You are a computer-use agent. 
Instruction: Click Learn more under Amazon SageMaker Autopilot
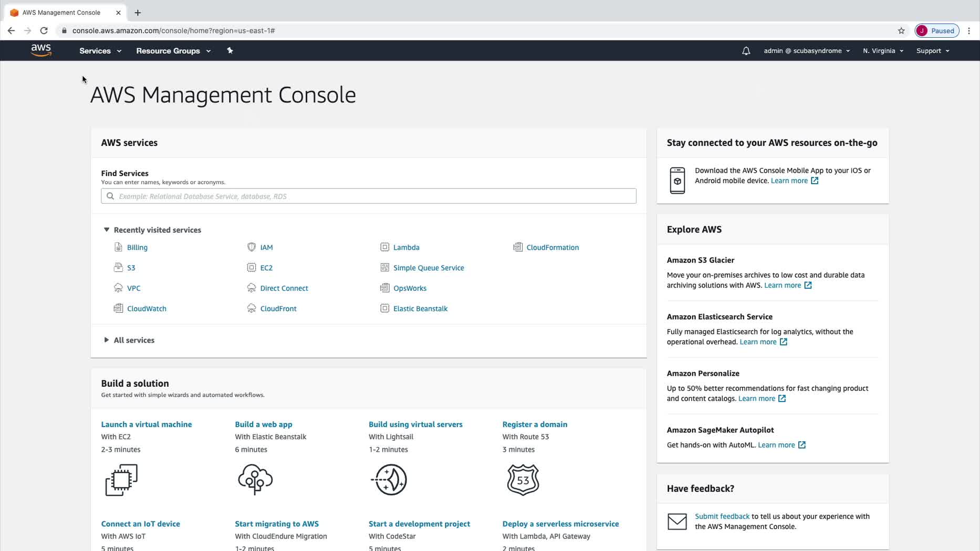(782, 445)
